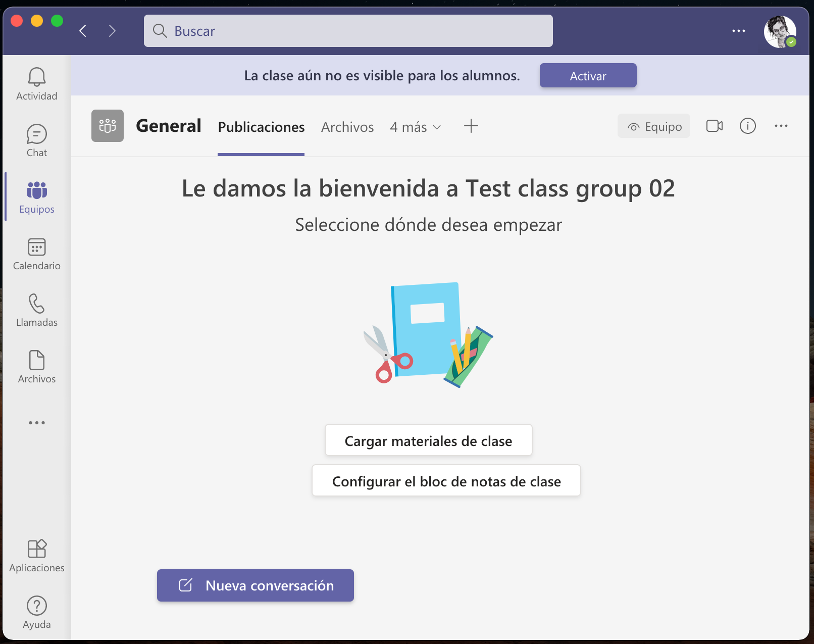814x644 pixels.
Task: Focus the Buscar search field
Action: (348, 31)
